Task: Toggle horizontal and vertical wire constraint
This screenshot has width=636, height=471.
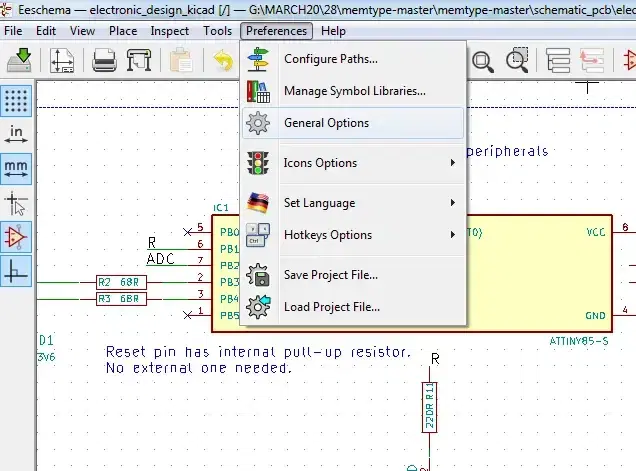Action: coord(16,271)
